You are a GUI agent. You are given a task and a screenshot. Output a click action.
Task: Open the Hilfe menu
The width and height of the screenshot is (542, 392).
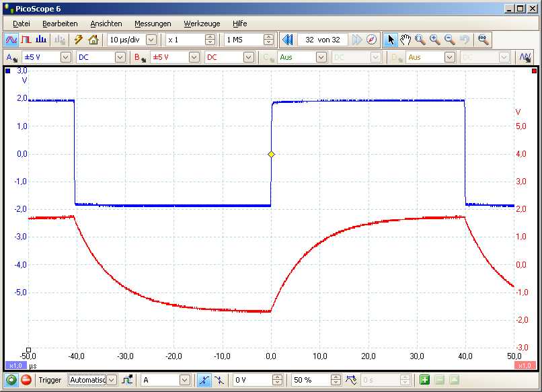pyautogui.click(x=239, y=24)
